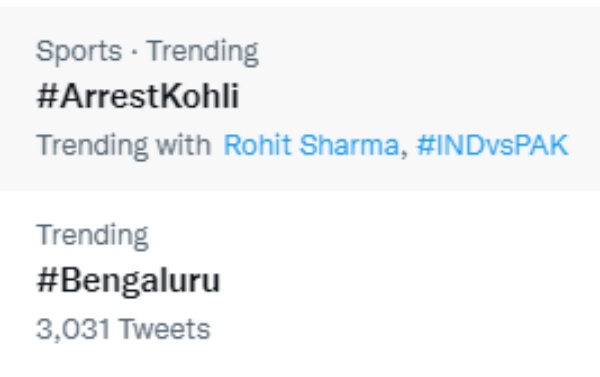This screenshot has height=377, width=600.
Task: Select the Sports · Trending category label
Action: pyautogui.click(x=147, y=52)
